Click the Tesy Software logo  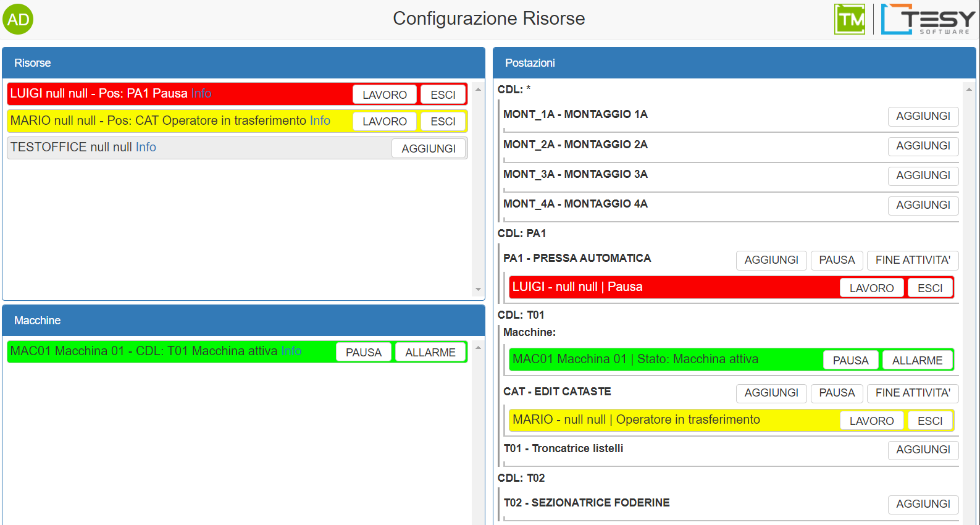(x=928, y=19)
